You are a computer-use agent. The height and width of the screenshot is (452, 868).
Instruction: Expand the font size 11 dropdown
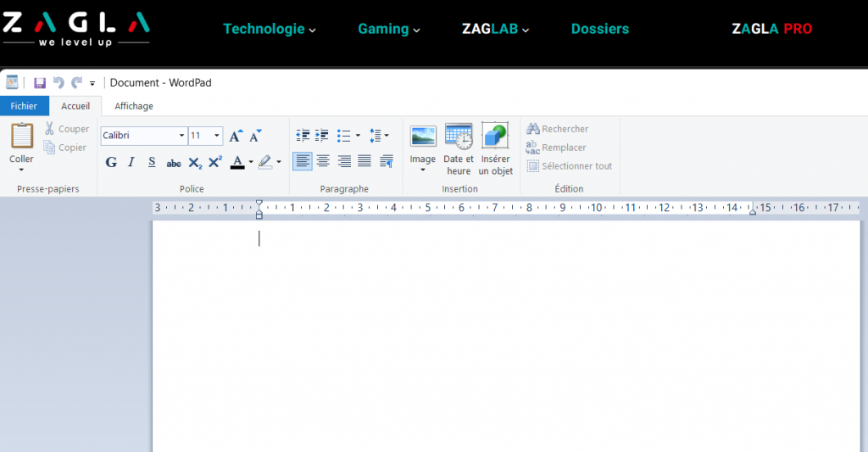coord(217,136)
